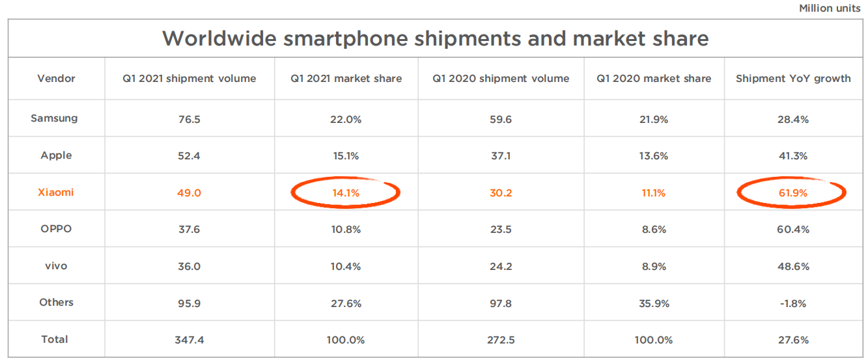The width and height of the screenshot is (868, 363).
Task: Select vivo's 48.6% growth cell
Action: (793, 267)
